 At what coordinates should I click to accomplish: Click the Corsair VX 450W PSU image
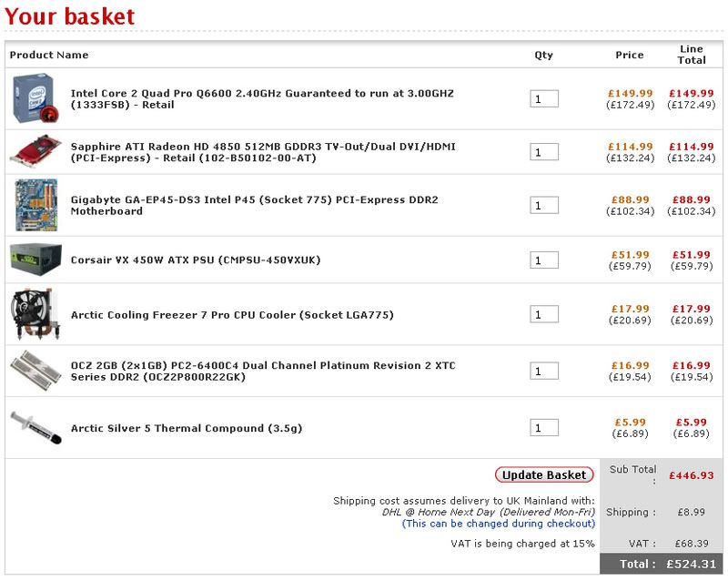(x=36, y=260)
